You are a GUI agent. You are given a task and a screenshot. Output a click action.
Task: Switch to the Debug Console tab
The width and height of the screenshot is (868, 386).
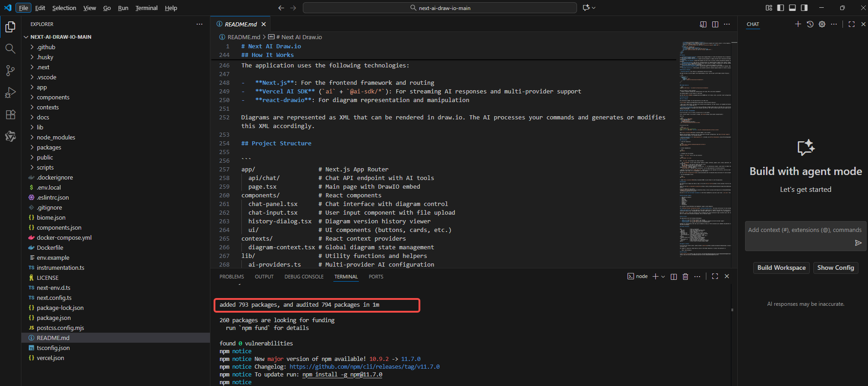coord(304,277)
